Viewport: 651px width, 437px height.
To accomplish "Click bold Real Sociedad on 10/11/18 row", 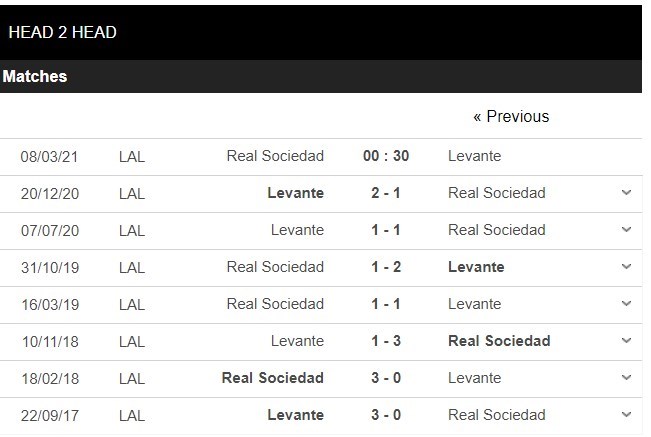I will [499, 341].
